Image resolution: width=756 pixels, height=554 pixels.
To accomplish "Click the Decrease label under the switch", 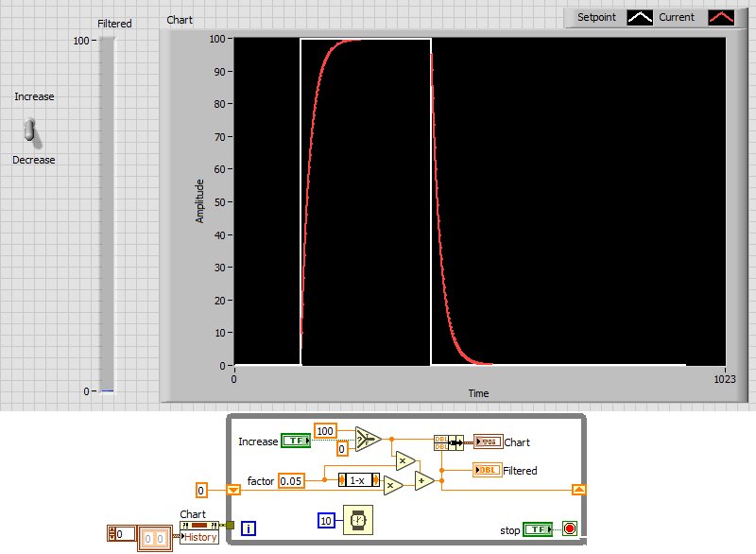I will point(34,160).
